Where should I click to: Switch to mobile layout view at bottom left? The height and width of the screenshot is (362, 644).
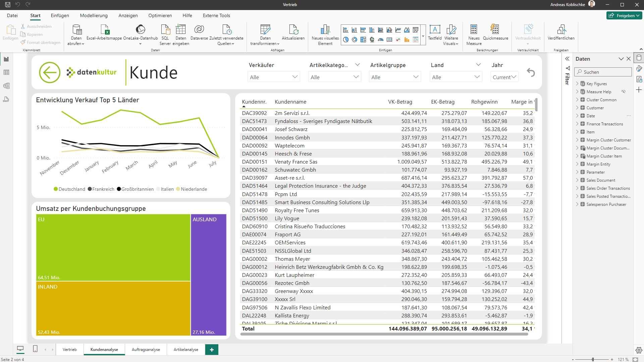pyautogui.click(x=35, y=349)
